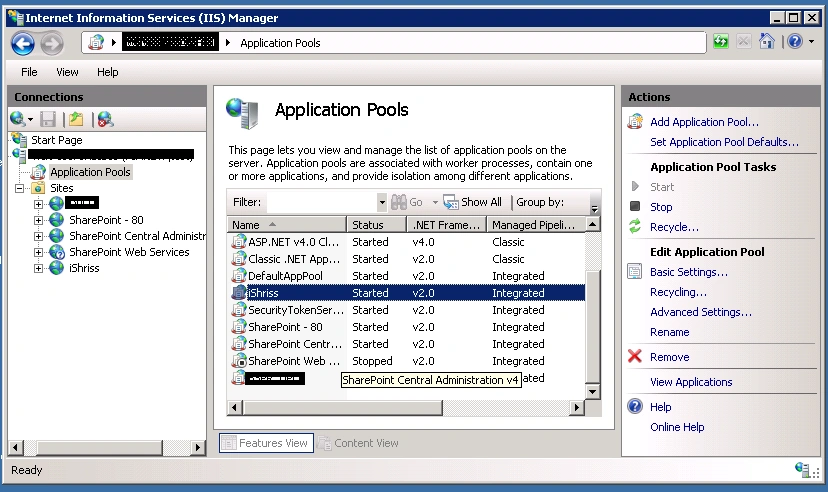This screenshot has width=828, height=492.
Task: Click Add Application Pool link
Action: point(704,122)
